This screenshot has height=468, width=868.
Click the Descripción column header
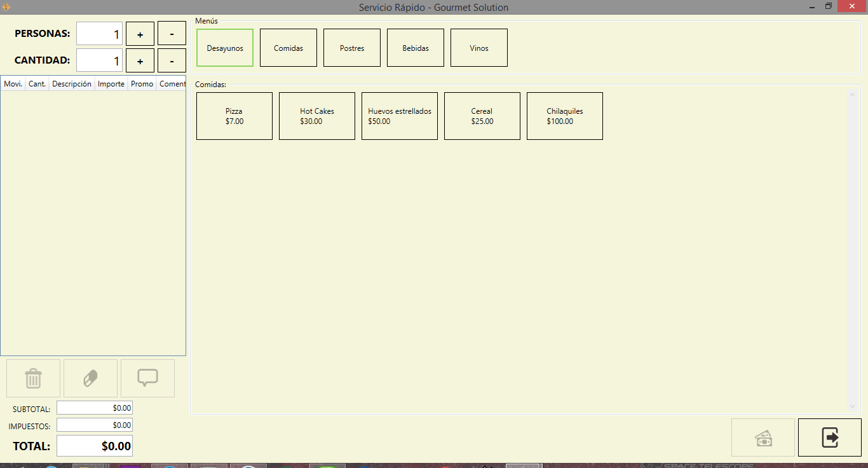click(x=72, y=84)
